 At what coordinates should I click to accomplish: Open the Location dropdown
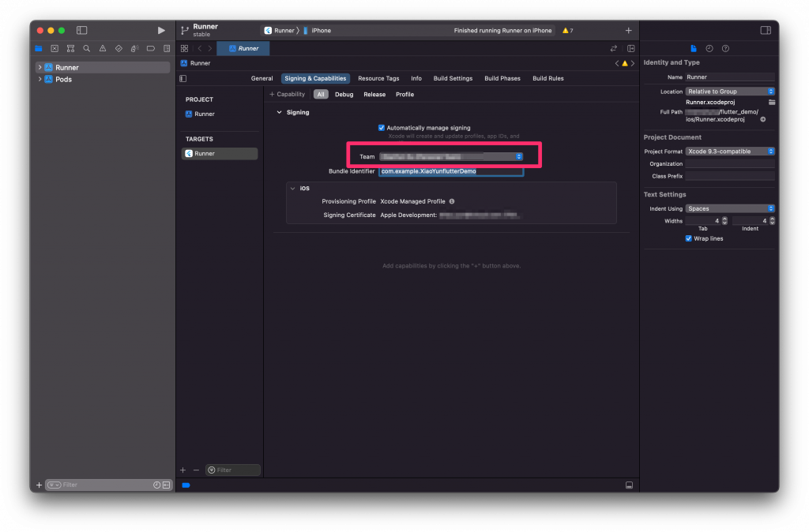coord(730,92)
